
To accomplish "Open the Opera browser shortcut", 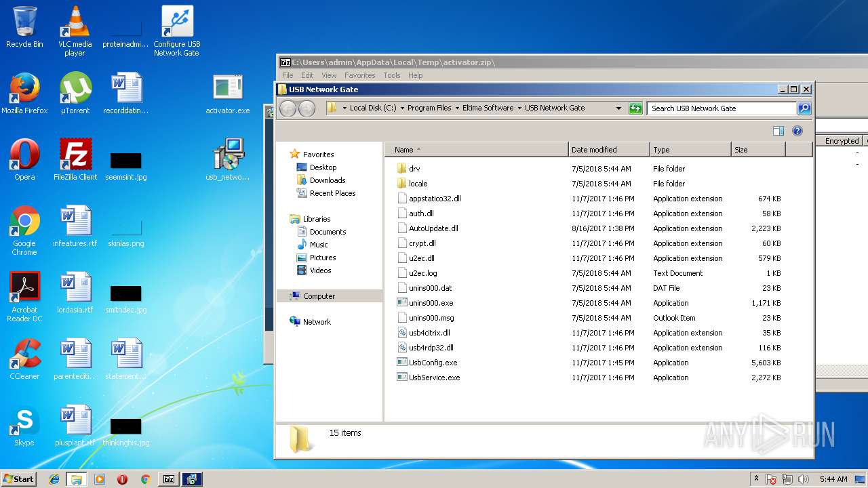I will pos(24,160).
